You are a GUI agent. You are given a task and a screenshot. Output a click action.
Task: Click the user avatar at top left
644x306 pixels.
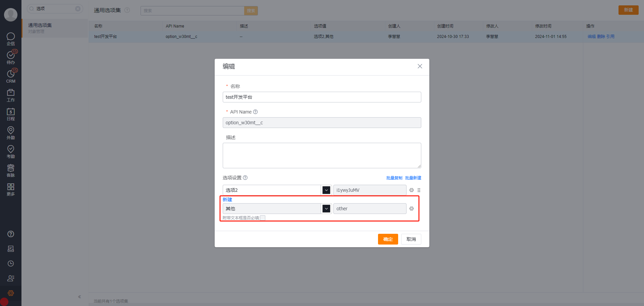pyautogui.click(x=10, y=15)
